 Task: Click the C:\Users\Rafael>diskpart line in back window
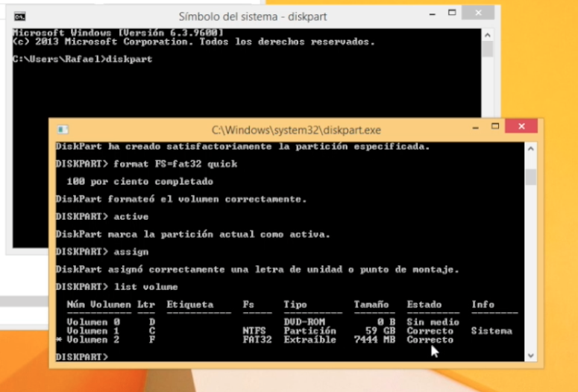click(x=82, y=59)
